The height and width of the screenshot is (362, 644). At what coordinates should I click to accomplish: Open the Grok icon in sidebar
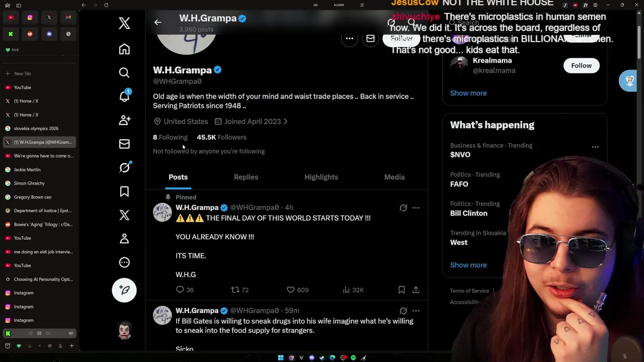tap(124, 167)
